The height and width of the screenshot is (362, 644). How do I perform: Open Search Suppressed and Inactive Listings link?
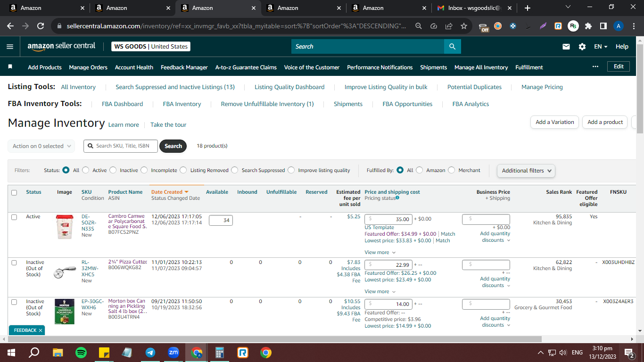[175, 87]
